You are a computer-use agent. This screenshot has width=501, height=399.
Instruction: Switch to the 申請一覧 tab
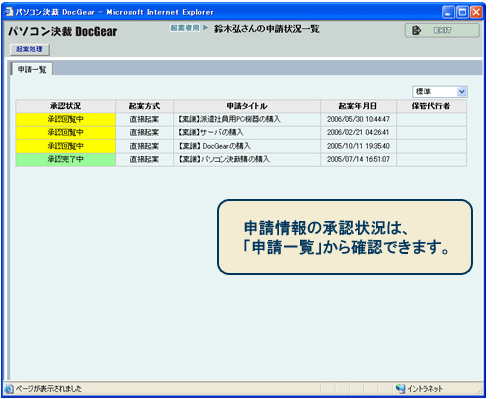coord(32,69)
